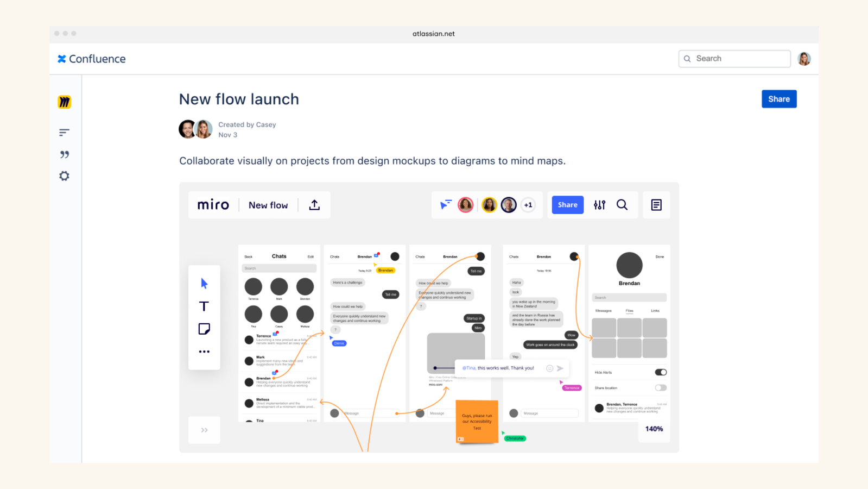Click the New flow board title
Viewport: 868px width, 489px height.
(268, 205)
